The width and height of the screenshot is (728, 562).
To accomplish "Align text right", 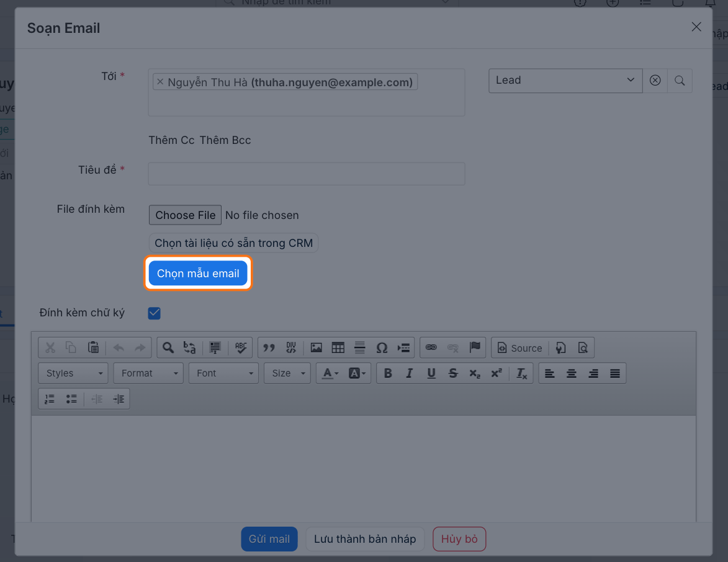I will (x=593, y=373).
